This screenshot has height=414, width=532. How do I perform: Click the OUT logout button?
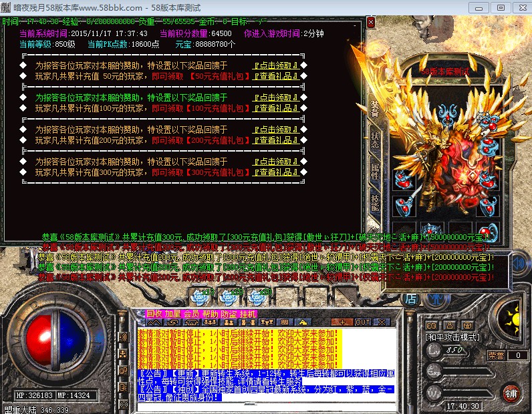[363, 323]
